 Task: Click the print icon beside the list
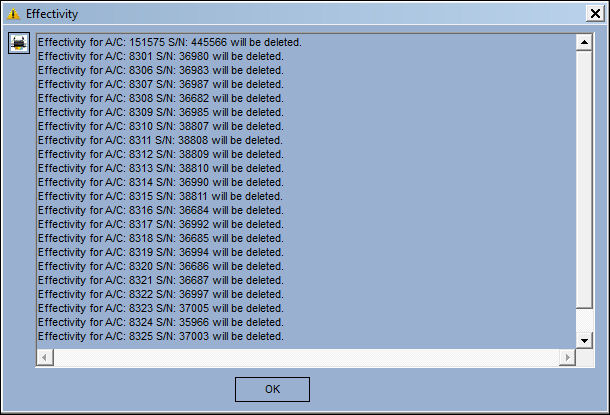coord(19,43)
